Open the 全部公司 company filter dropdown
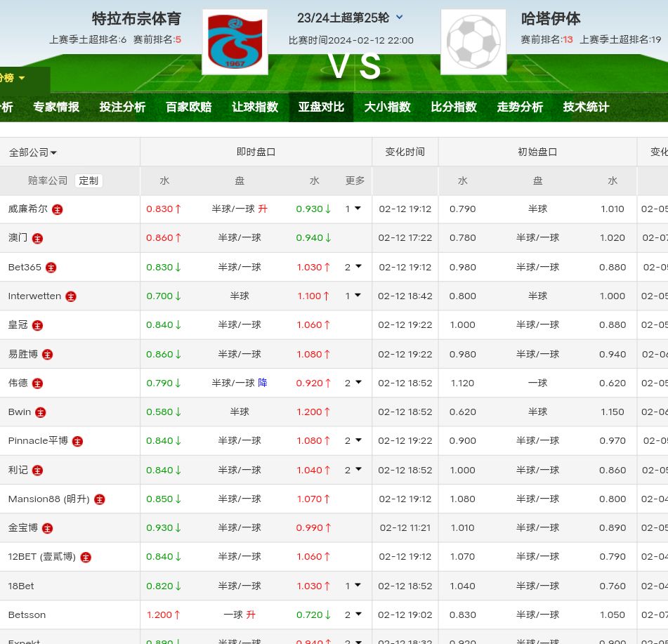The height and width of the screenshot is (644, 668). [x=33, y=152]
